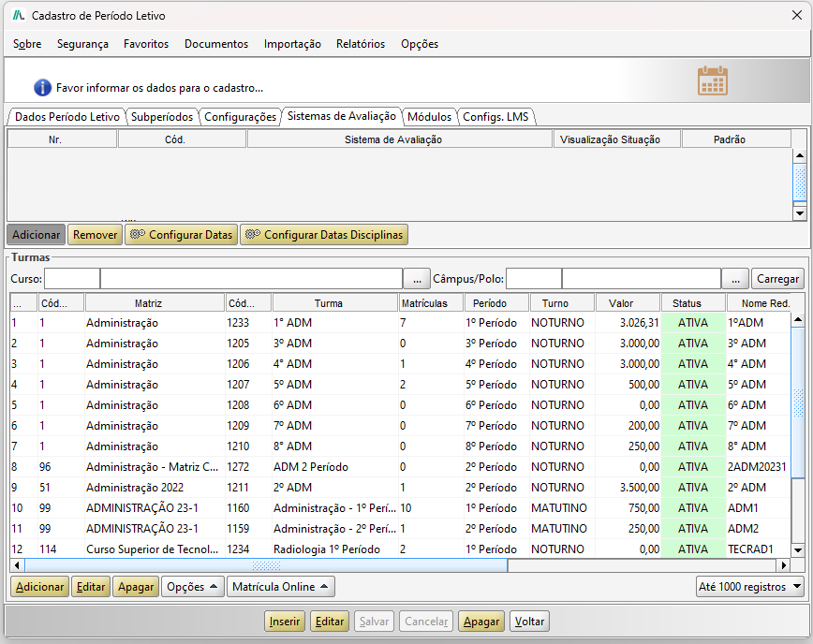Switch to the Módulos tab

[x=429, y=117]
